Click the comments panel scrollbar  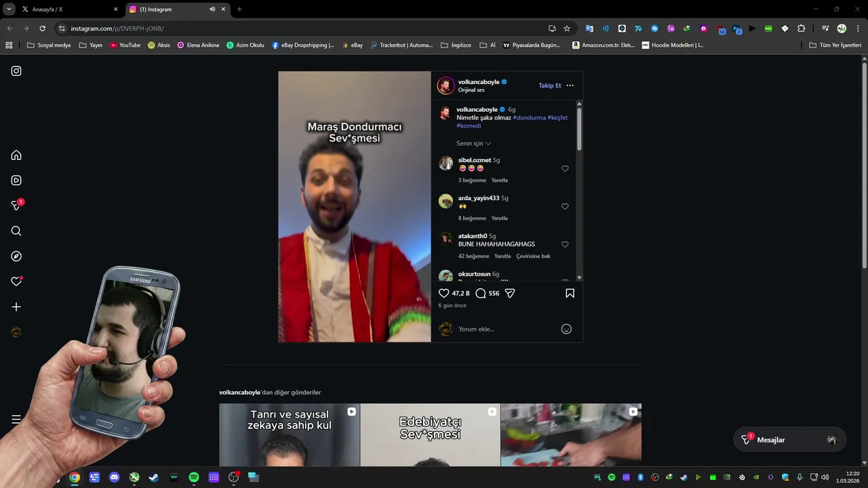click(x=579, y=129)
